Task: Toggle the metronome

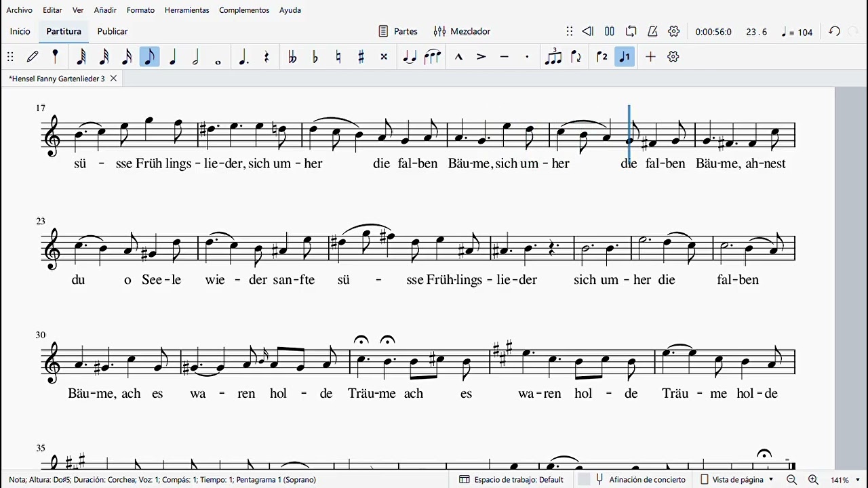Action: click(652, 31)
